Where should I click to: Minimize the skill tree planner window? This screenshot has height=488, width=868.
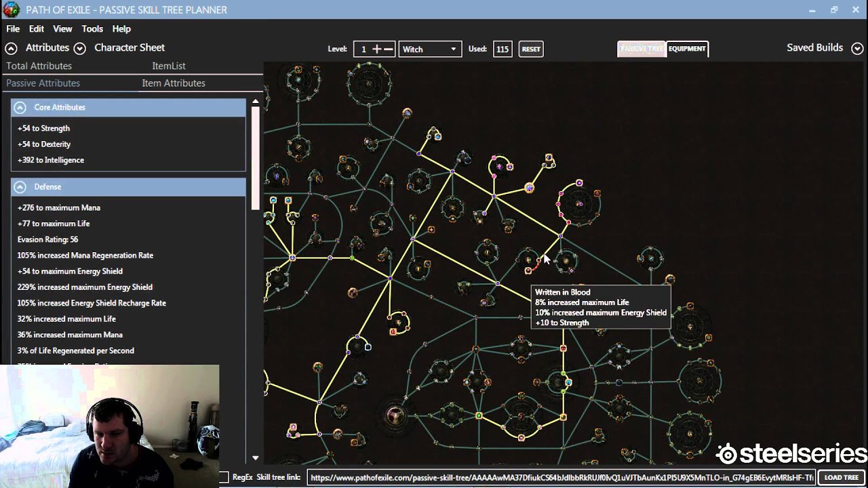point(812,9)
